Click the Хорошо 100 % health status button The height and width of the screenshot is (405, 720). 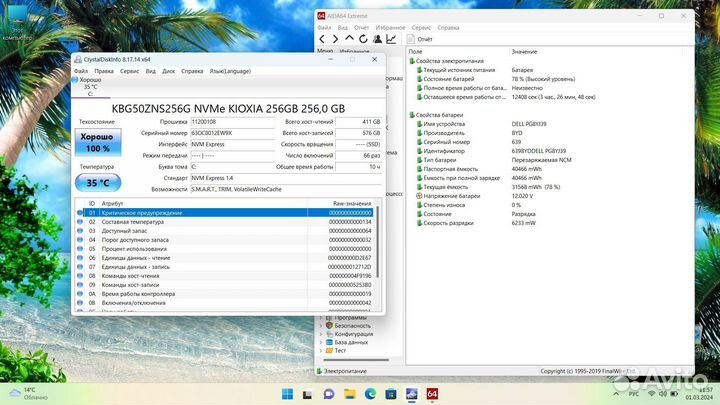(x=98, y=142)
